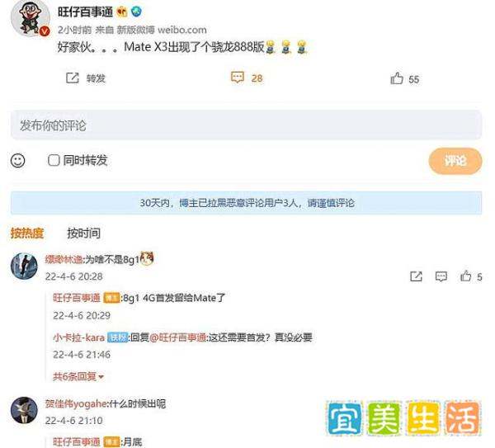
Task: Open 贺佳伟yogahe commenter avatar
Action: coord(24,410)
